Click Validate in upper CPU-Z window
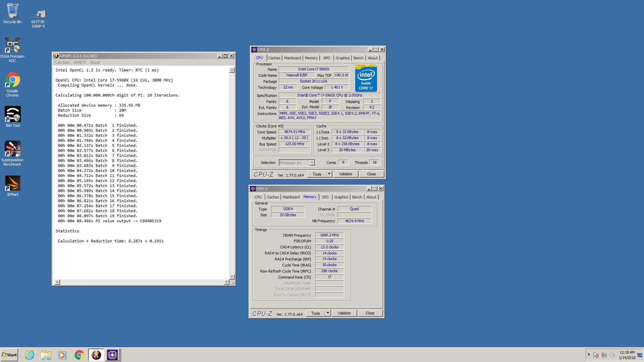This screenshot has width=644, height=362. coord(345,174)
